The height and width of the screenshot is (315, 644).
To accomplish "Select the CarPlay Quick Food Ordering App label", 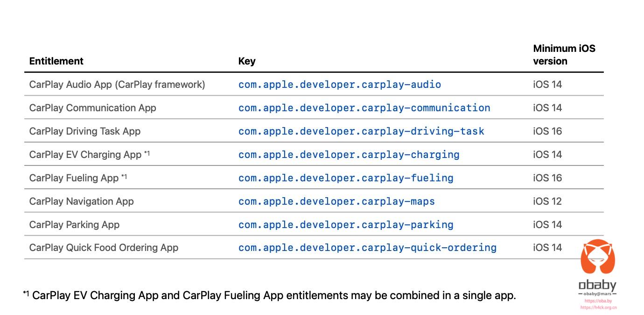I will click(x=104, y=248).
